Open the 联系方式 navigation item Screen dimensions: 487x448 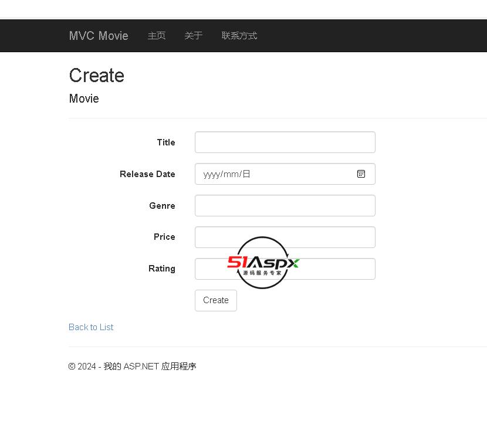[239, 36]
